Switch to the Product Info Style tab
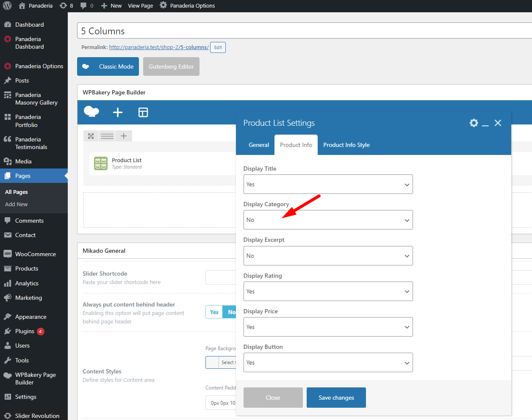Viewport: 532px width, 420px height. (x=346, y=145)
